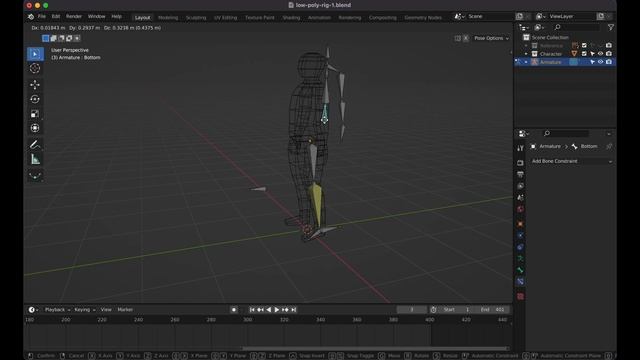
Task: Hide the Character collection with eye icon
Action: click(x=600, y=54)
